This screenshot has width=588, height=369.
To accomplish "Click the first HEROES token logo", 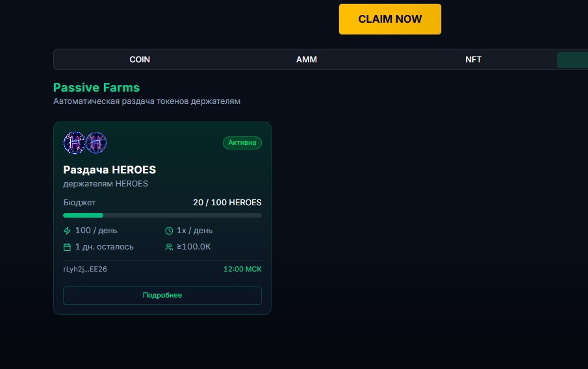I will [x=74, y=143].
